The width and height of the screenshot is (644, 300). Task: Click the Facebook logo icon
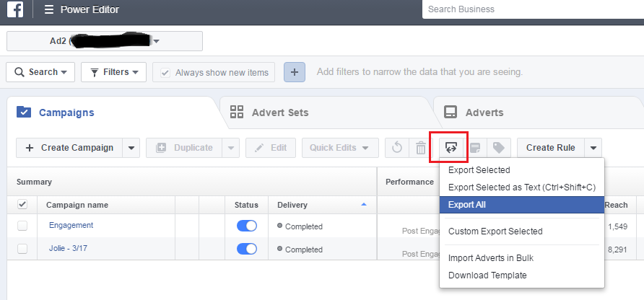(x=15, y=9)
